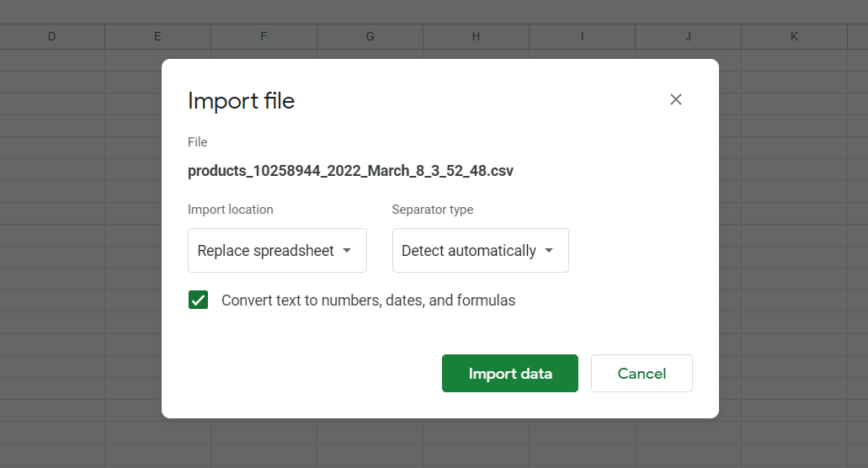Select column K header
Viewport: 868px width, 468px height.
(x=795, y=36)
